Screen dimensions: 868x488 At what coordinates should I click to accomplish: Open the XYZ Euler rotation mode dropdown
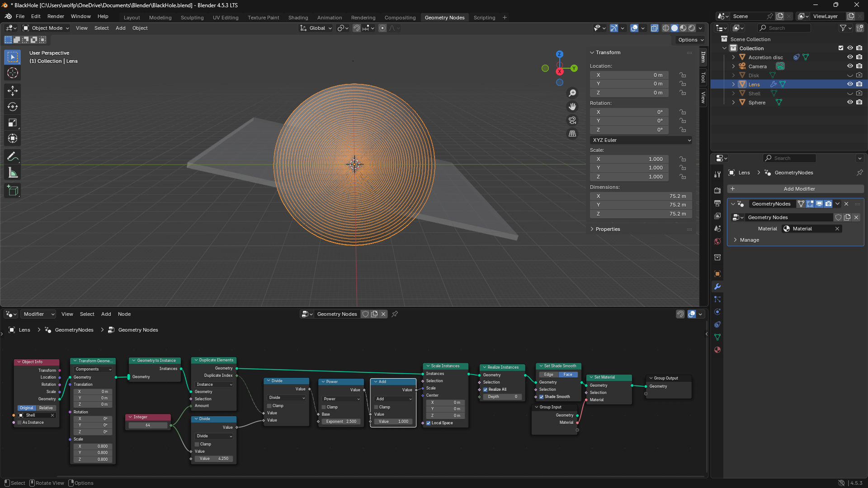641,140
